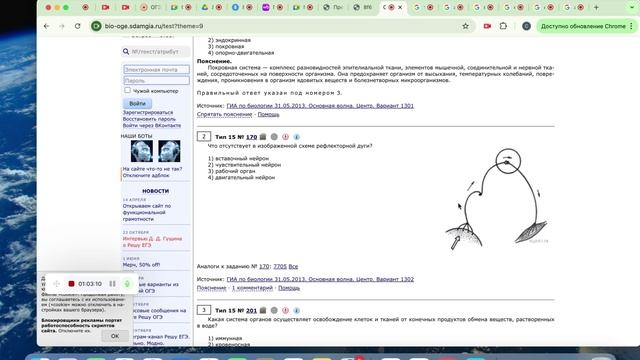The image size is (640, 360).
Task: Click the gray circle icon next to task № 201
Action: point(274,310)
